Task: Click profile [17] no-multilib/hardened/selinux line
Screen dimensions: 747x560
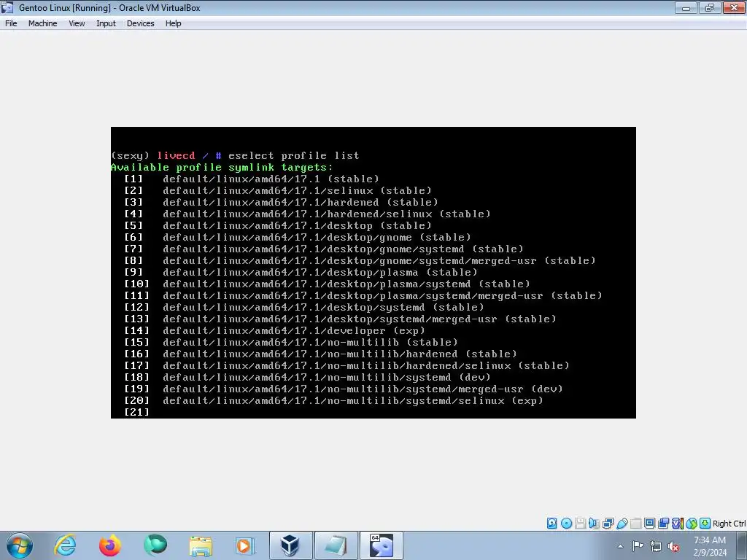Action: pyautogui.click(x=347, y=366)
